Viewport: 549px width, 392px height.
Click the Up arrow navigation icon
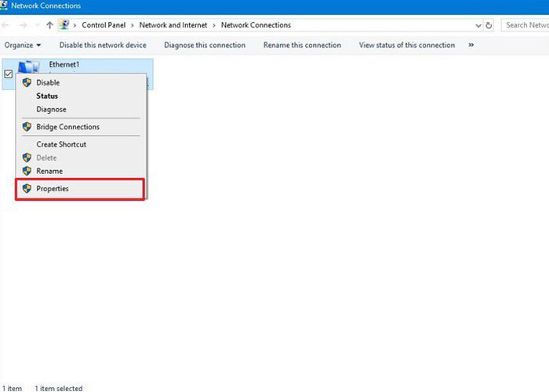pos(49,25)
